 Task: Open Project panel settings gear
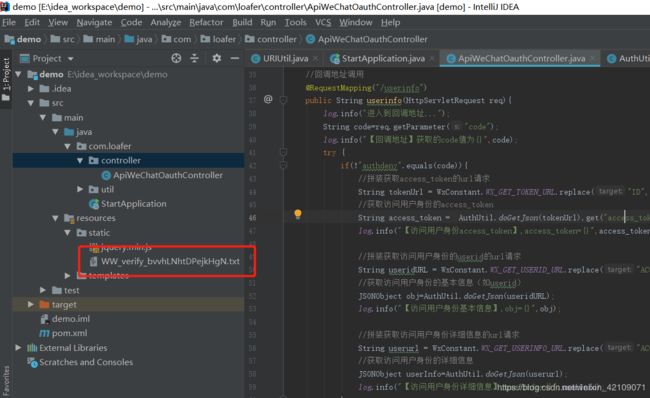[x=216, y=58]
